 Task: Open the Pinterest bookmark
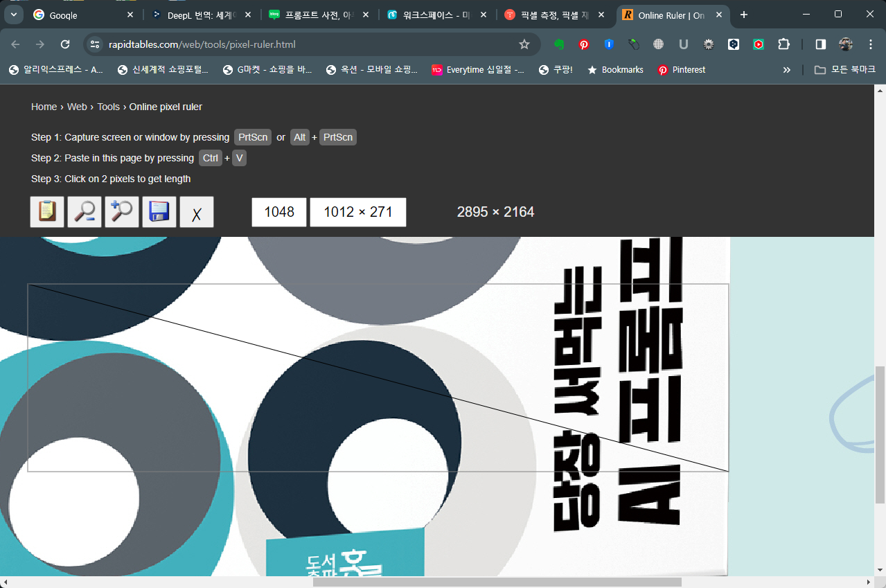pyautogui.click(x=682, y=70)
